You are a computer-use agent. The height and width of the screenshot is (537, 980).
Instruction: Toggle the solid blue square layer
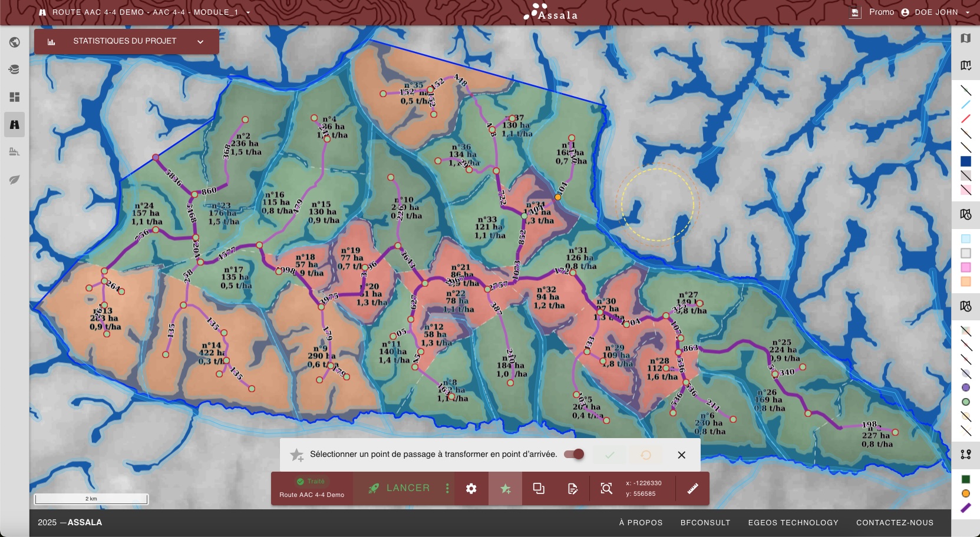pos(965,161)
